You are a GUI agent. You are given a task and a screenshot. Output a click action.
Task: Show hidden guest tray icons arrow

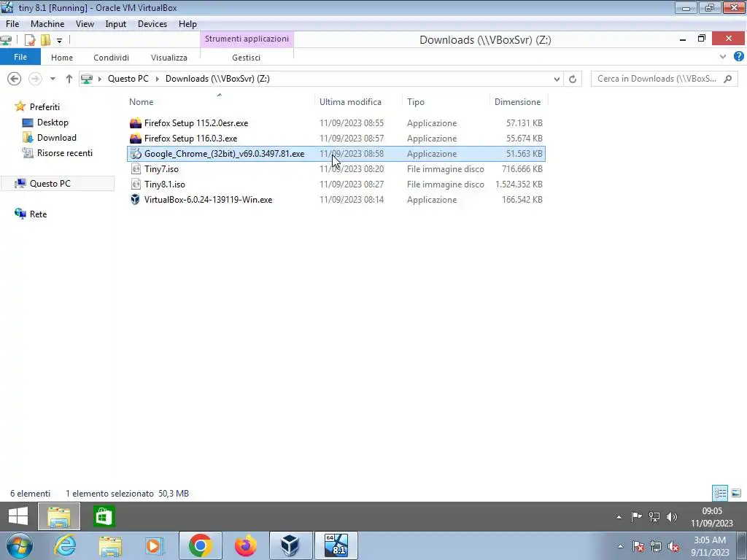click(619, 517)
